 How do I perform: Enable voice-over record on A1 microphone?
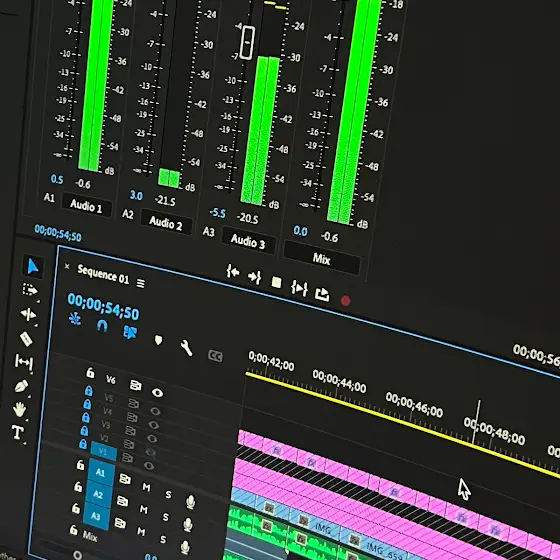coord(191,501)
